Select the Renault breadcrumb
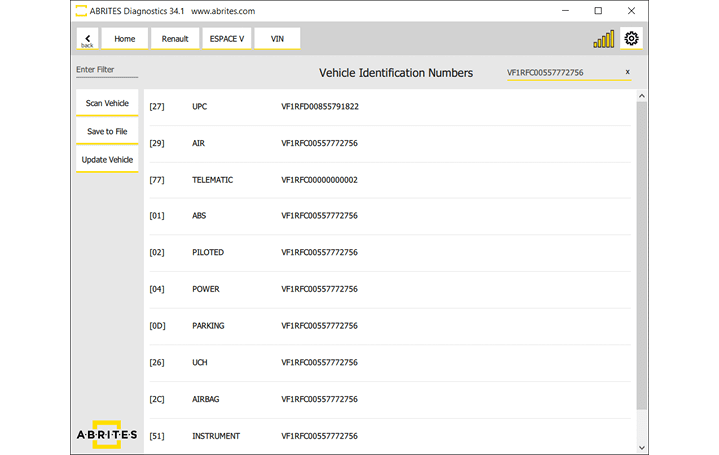Image resolution: width=719 pixels, height=455 pixels. [x=175, y=39]
